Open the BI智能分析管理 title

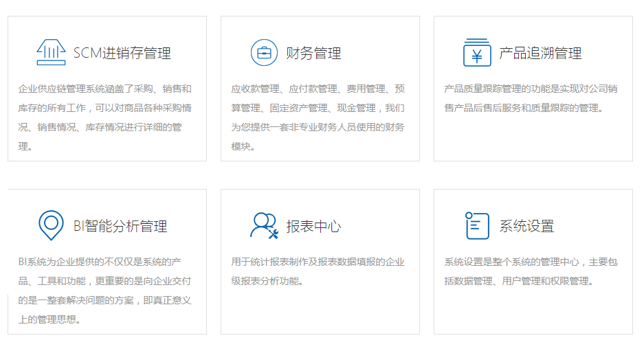click(120, 226)
